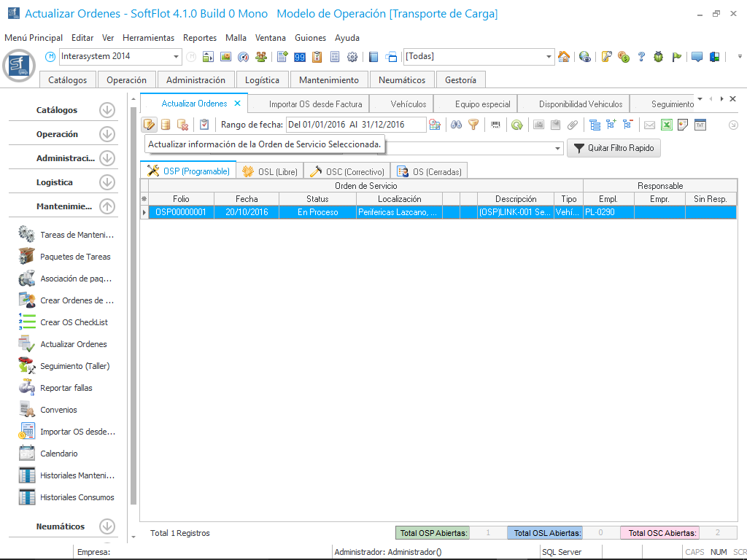This screenshot has height=560, width=747.
Task: Open Seguimiento (Taller) in sidebar
Action: pyautogui.click(x=74, y=366)
